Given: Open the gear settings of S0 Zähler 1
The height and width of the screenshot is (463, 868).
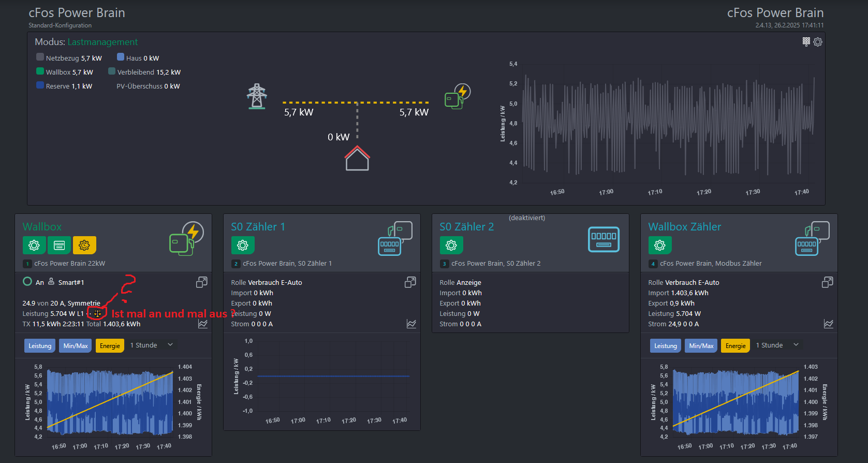Looking at the screenshot, I should 243,245.
